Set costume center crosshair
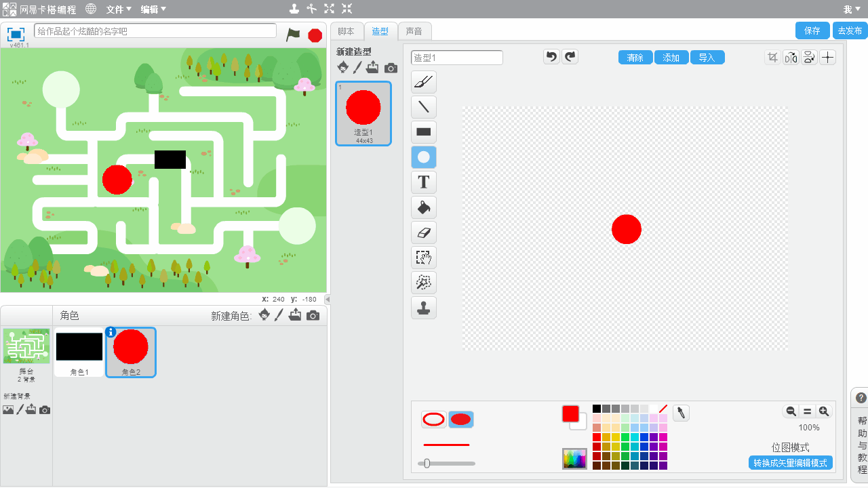The height and width of the screenshot is (488, 868). click(828, 58)
